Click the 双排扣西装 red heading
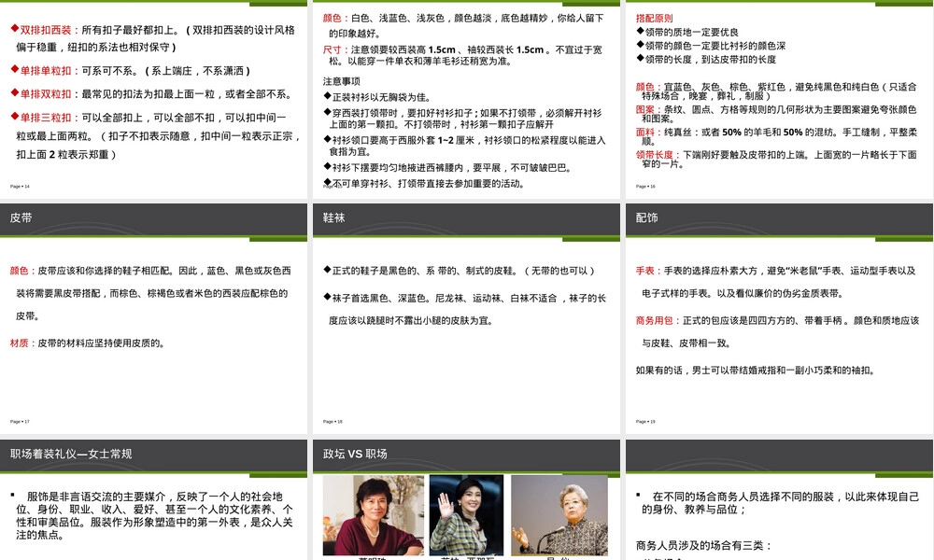The image size is (934, 560). (45, 30)
